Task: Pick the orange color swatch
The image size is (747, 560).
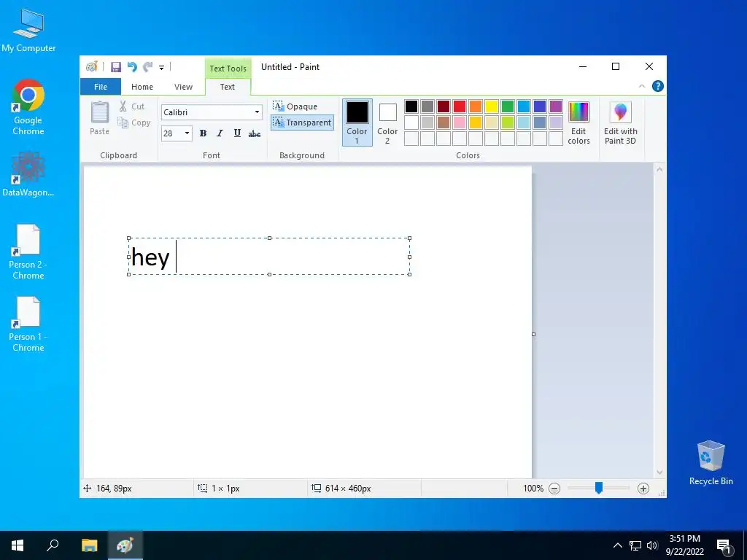Action: (476, 106)
